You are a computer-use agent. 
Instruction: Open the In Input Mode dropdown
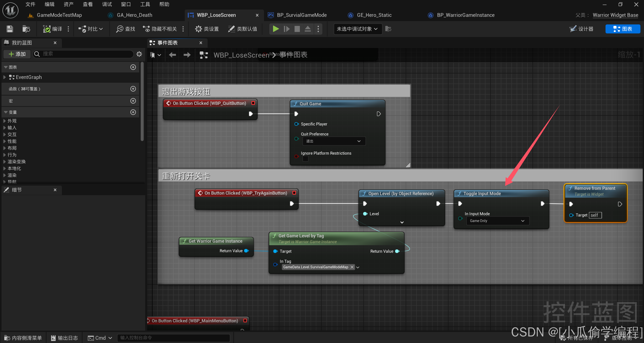[498, 221]
